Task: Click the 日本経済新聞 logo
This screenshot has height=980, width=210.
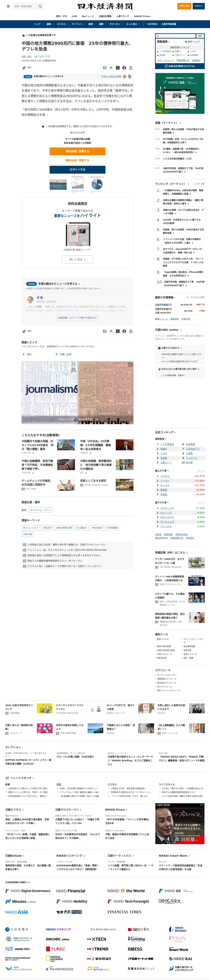Action: pos(105,6)
